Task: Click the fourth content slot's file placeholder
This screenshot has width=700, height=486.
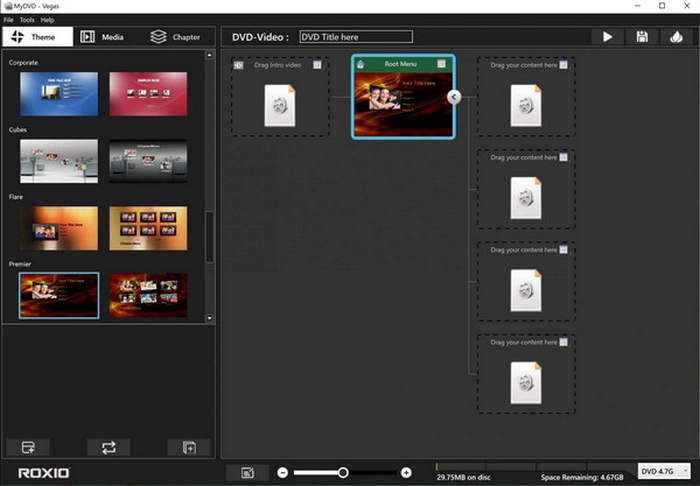Action: point(526,382)
